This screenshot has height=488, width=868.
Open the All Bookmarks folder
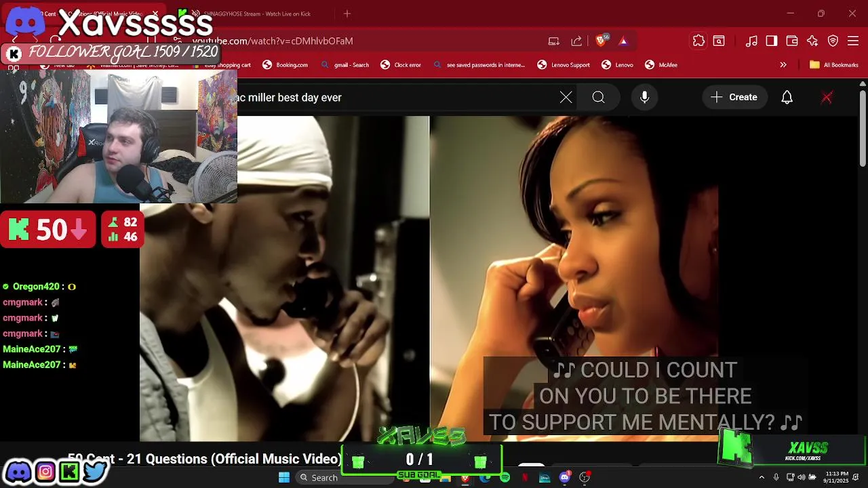[x=834, y=65]
